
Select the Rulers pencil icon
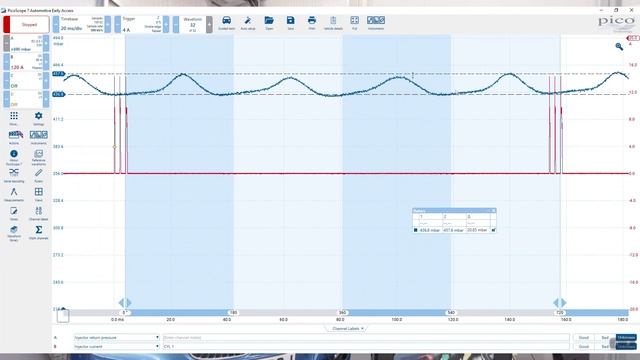38,176
